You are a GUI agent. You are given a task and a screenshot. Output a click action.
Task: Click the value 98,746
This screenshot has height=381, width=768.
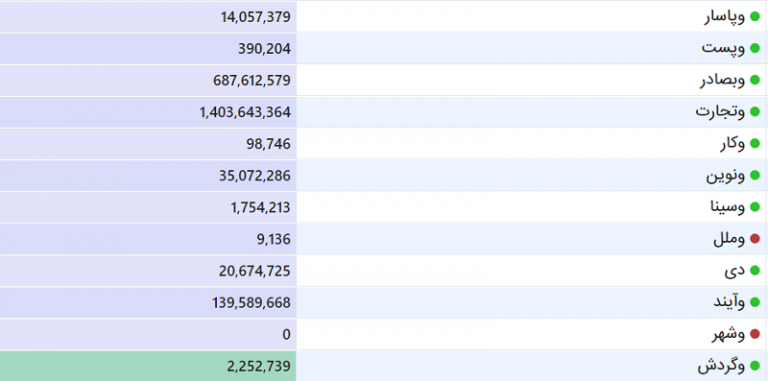pos(268,144)
